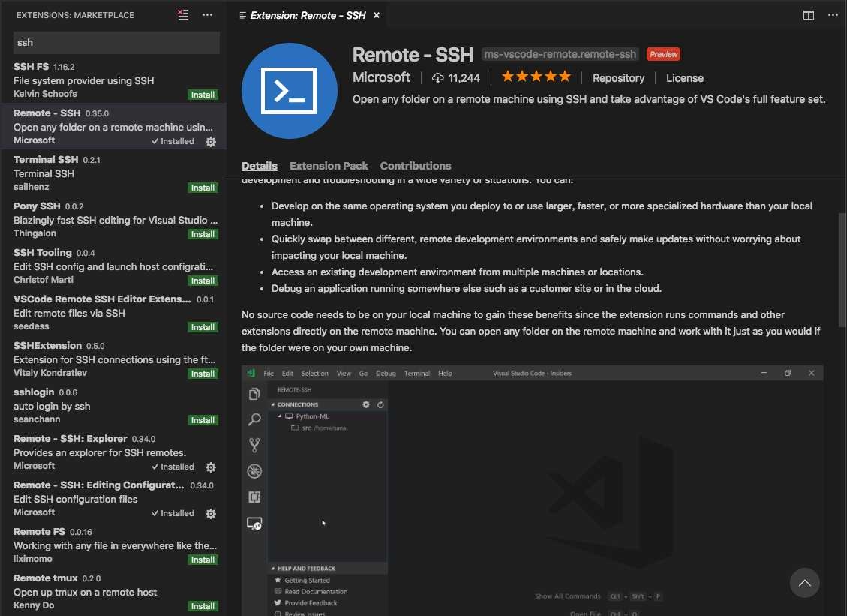
Task: Split the editor to the right
Action: pyautogui.click(x=809, y=15)
